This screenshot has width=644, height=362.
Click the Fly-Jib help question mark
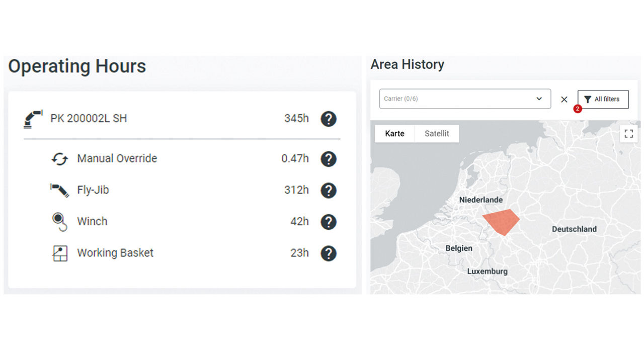pos(329,191)
